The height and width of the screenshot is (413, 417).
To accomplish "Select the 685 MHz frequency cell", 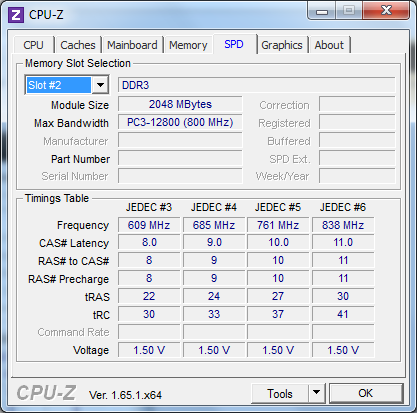I will click(214, 225).
